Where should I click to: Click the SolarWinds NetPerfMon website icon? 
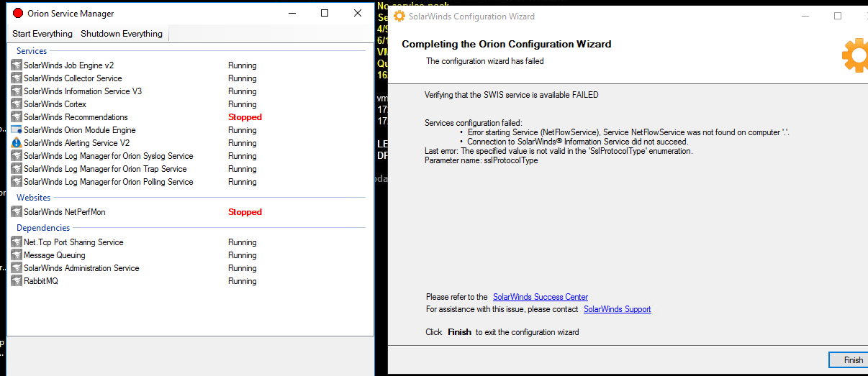pos(17,212)
